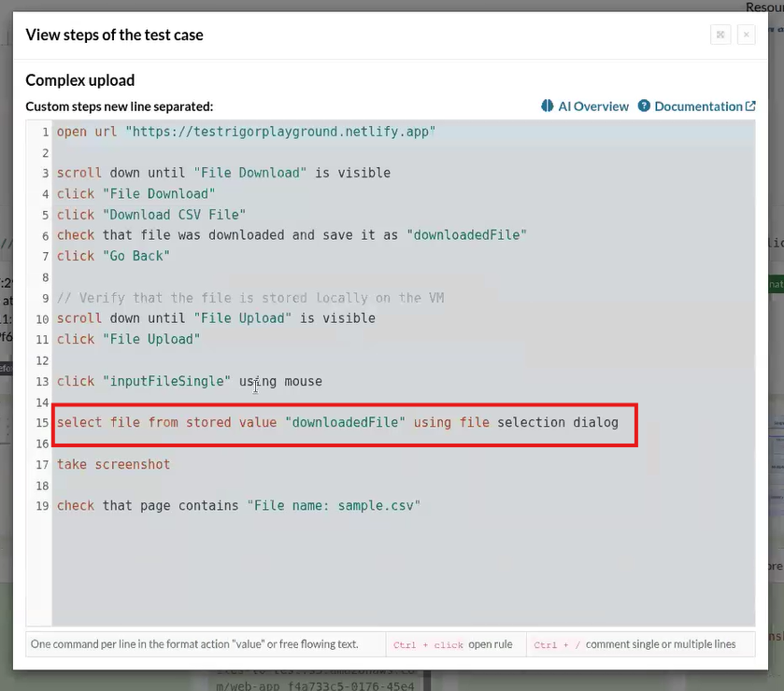784x691 pixels.
Task: Click the scroll down until "File Upload" line
Action: 216,318
